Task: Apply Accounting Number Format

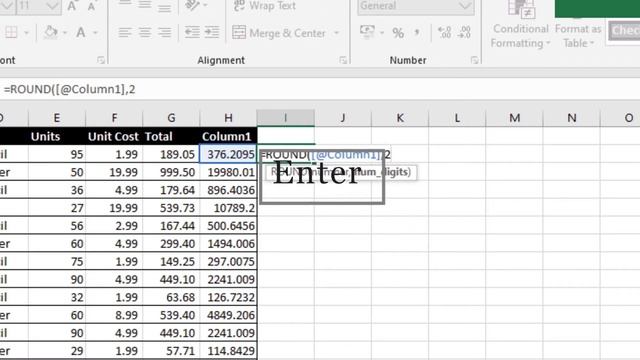Action: click(367, 32)
